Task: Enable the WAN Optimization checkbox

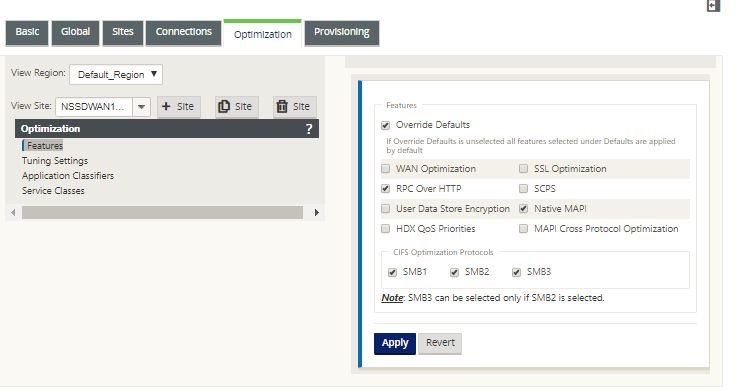Action: pyautogui.click(x=385, y=169)
